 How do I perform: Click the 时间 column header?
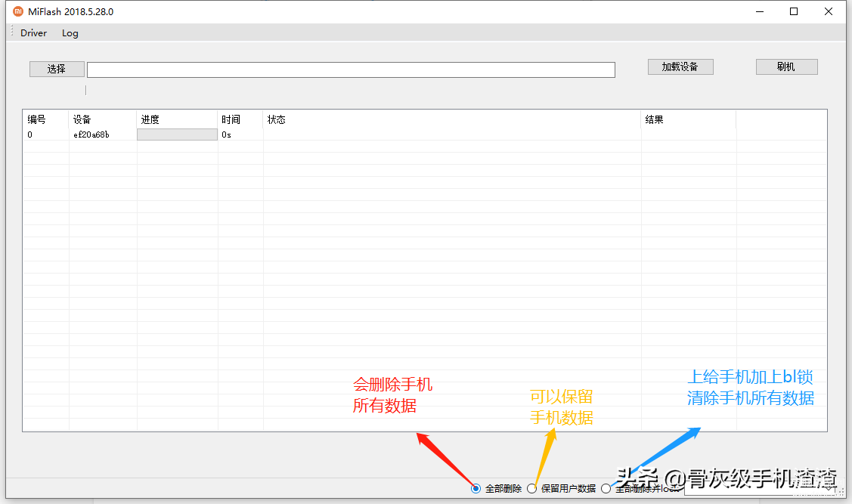(x=240, y=119)
